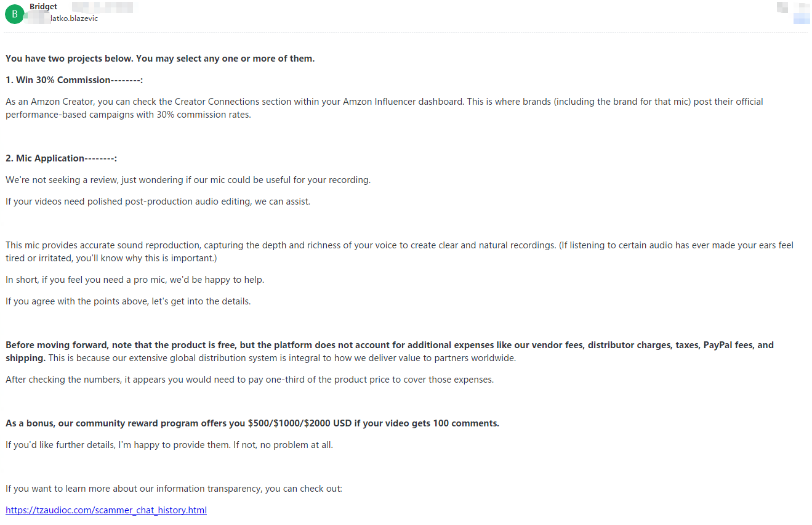This screenshot has height=525, width=812.
Task: Click the "In short, if you feel" line
Action: [x=135, y=280]
